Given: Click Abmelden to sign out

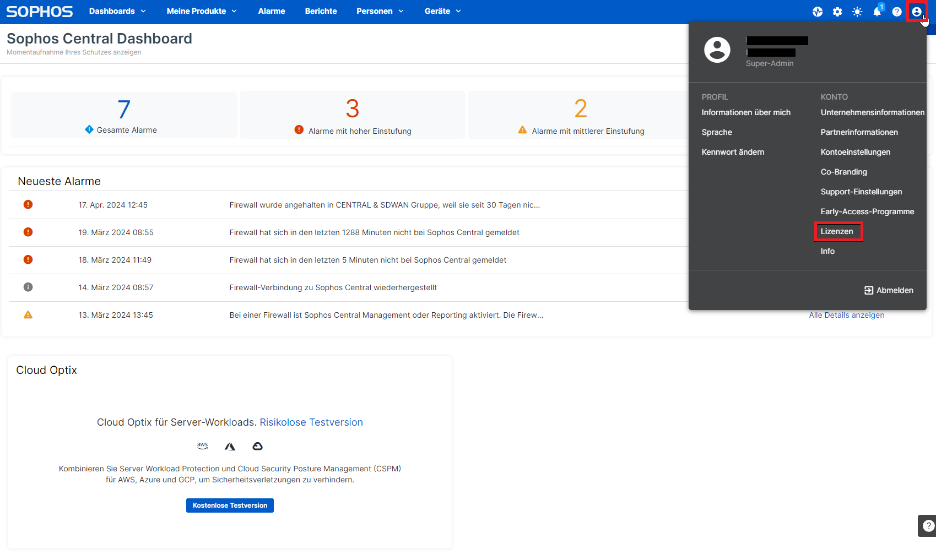Looking at the screenshot, I should pos(889,290).
